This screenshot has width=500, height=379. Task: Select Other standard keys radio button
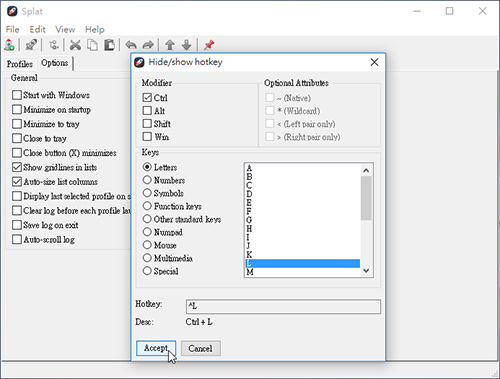(147, 219)
